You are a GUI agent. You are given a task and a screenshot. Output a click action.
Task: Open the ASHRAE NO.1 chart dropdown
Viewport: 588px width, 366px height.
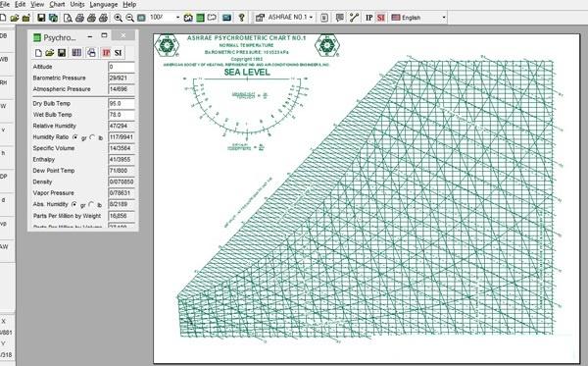(x=311, y=18)
